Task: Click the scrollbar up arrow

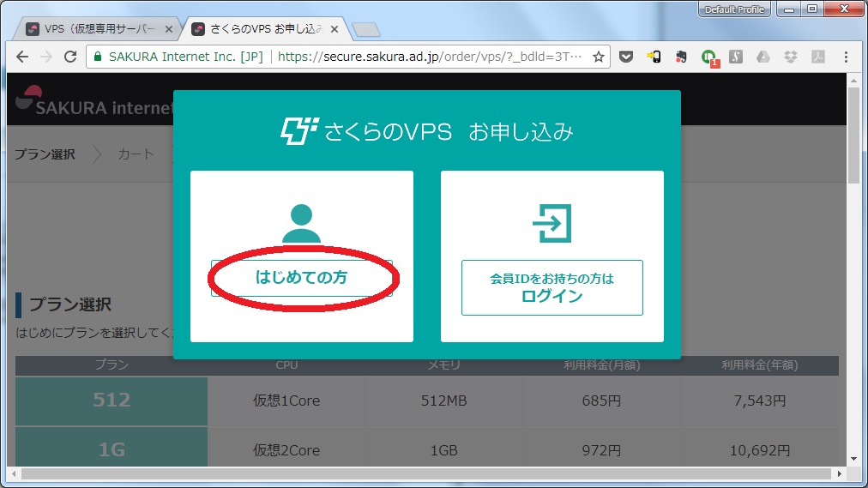Action: 853,81
